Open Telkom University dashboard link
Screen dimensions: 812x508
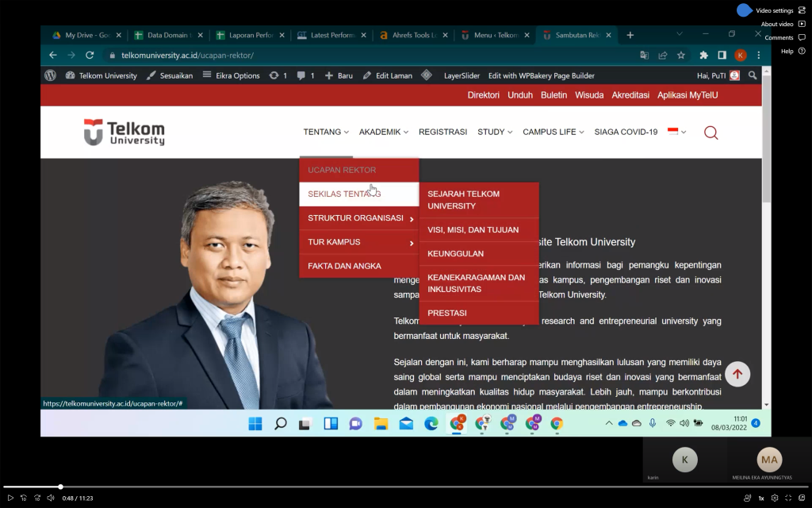click(101, 75)
